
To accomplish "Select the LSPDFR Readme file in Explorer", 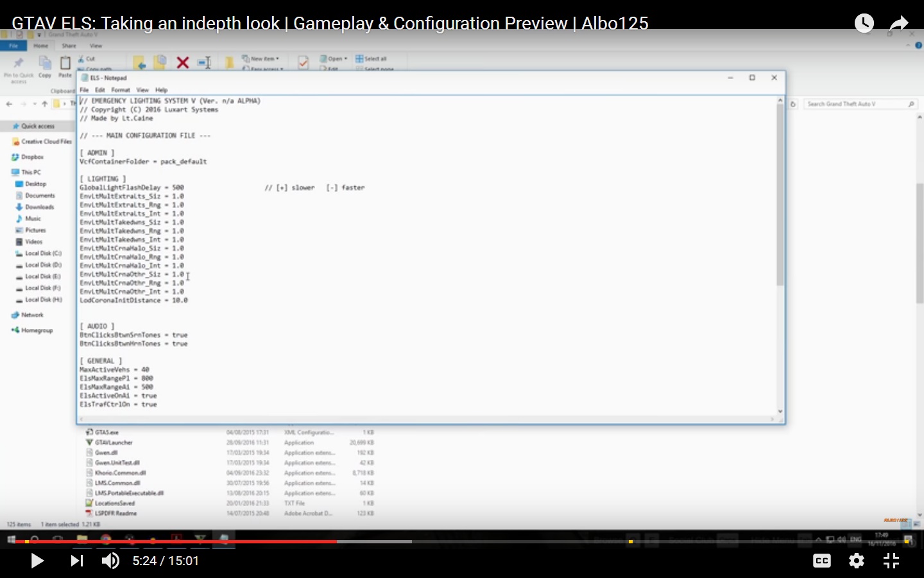I will coord(112,513).
